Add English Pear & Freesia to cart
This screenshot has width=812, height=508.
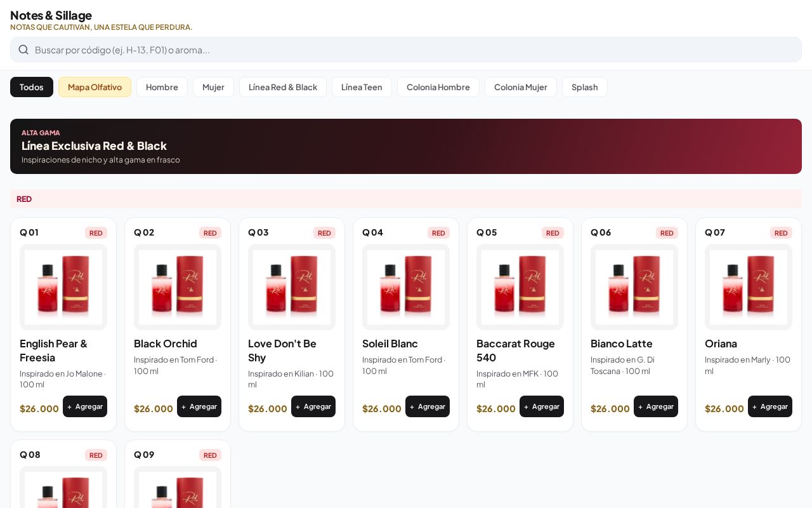pos(85,406)
